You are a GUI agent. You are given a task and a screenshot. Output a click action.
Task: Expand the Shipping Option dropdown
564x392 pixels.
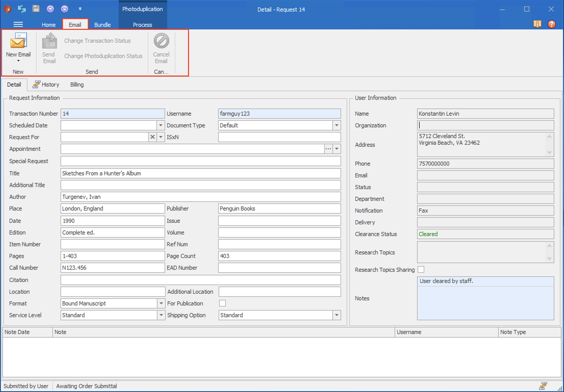point(337,315)
